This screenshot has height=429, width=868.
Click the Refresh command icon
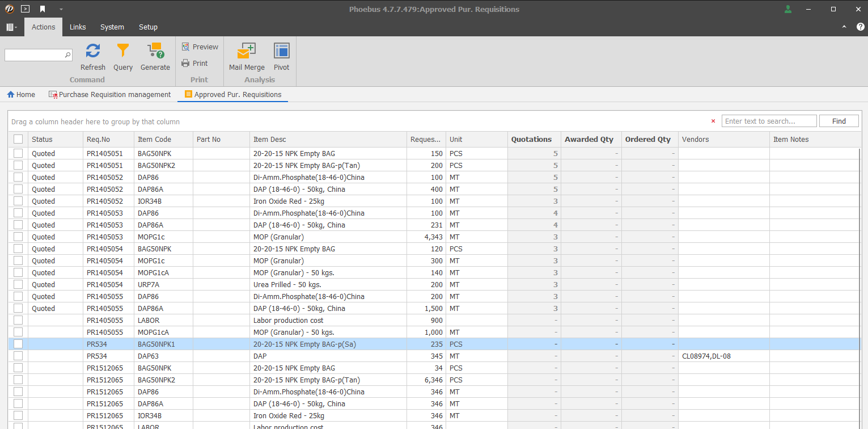coord(93,51)
